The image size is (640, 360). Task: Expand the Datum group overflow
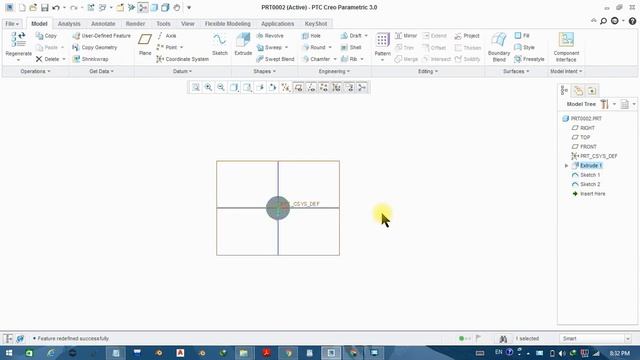click(182, 71)
